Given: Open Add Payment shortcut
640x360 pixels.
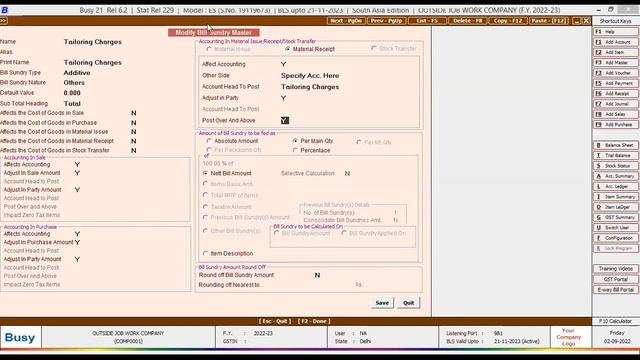Looking at the screenshot, I should point(616,83).
